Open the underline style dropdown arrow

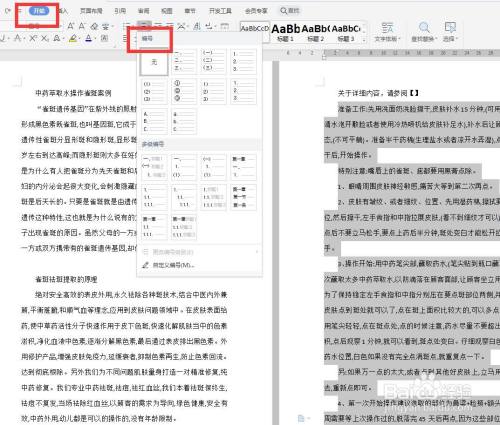tap(9, 39)
